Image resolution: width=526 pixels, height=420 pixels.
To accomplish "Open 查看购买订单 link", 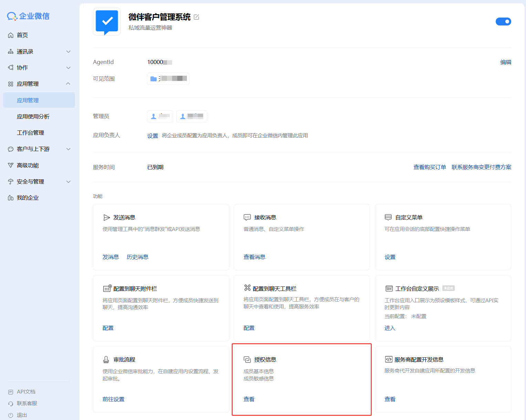I will point(429,167).
